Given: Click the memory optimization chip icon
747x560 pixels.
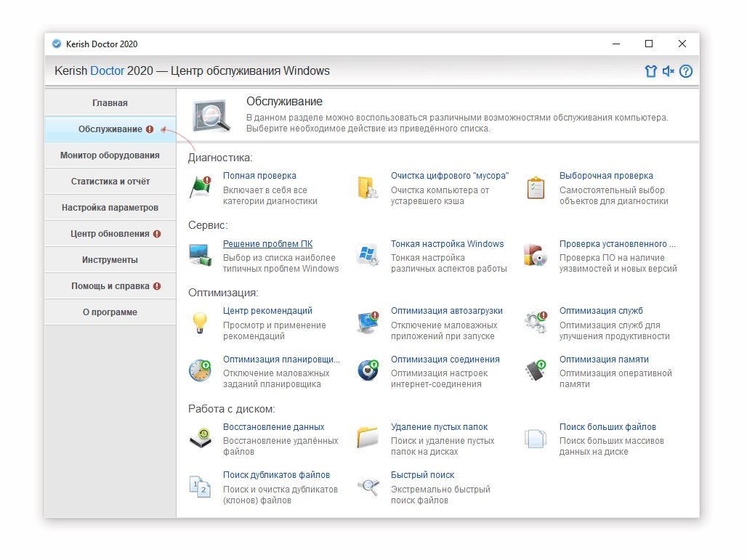Looking at the screenshot, I should point(536,371).
